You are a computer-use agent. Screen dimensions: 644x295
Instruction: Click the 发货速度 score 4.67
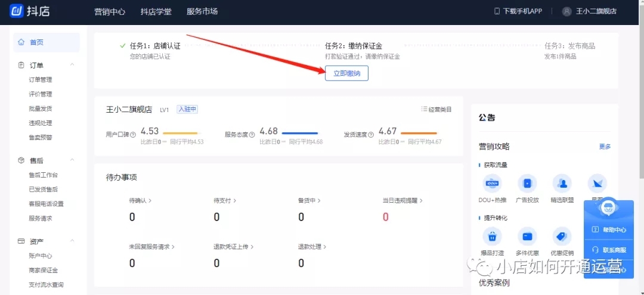click(x=388, y=131)
